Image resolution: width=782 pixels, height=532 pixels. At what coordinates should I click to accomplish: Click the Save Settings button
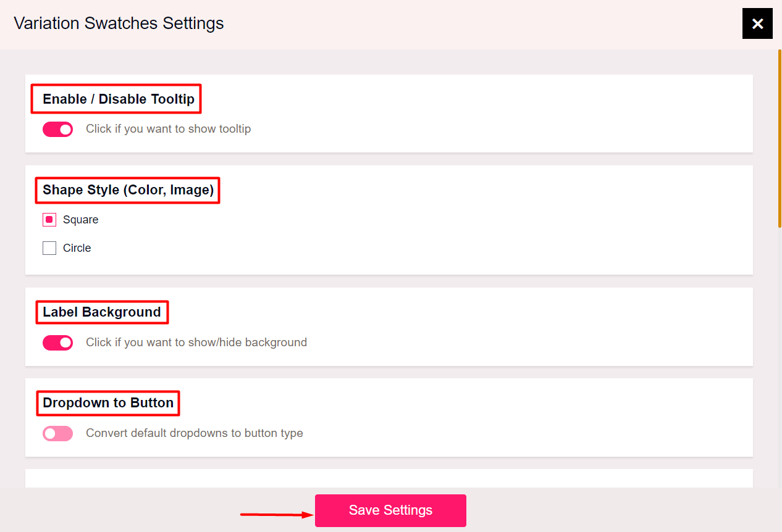tap(390, 510)
